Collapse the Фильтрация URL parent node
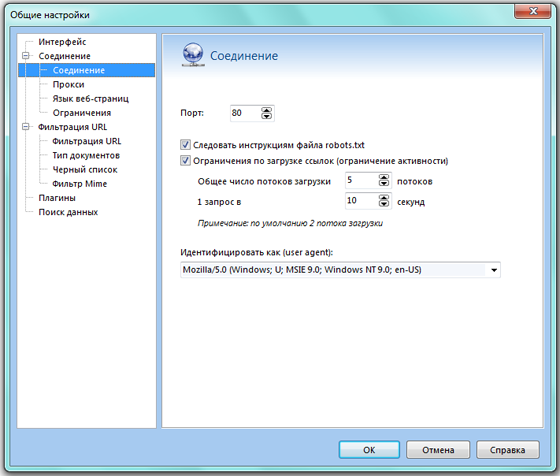This screenshot has width=560, height=476. point(26,127)
